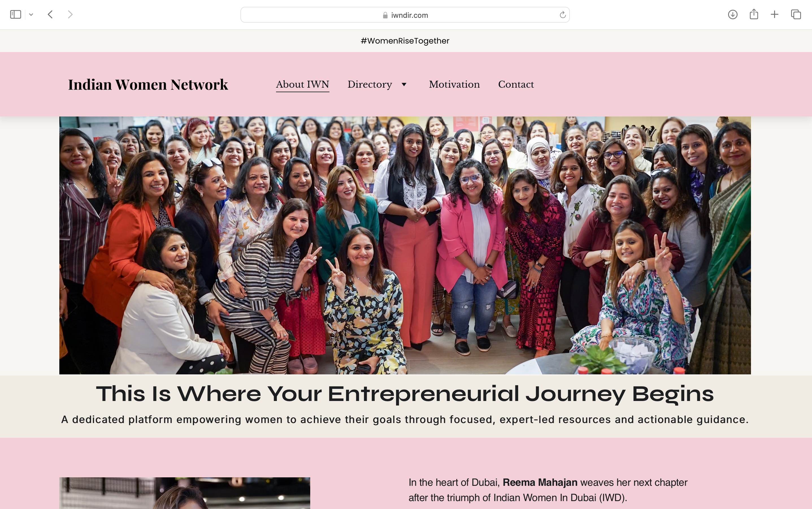The height and width of the screenshot is (509, 812).
Task: Open the Directory menu item
Action: (370, 85)
